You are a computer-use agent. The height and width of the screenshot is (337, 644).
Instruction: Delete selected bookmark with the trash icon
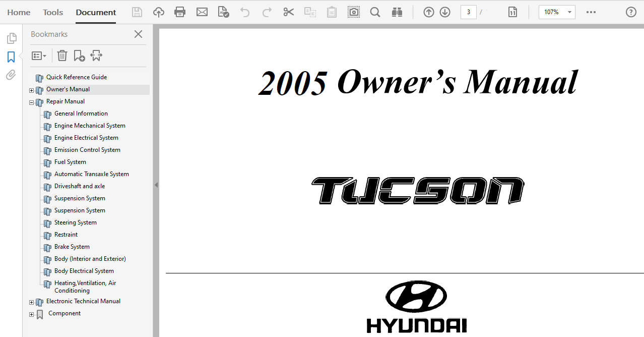click(62, 55)
